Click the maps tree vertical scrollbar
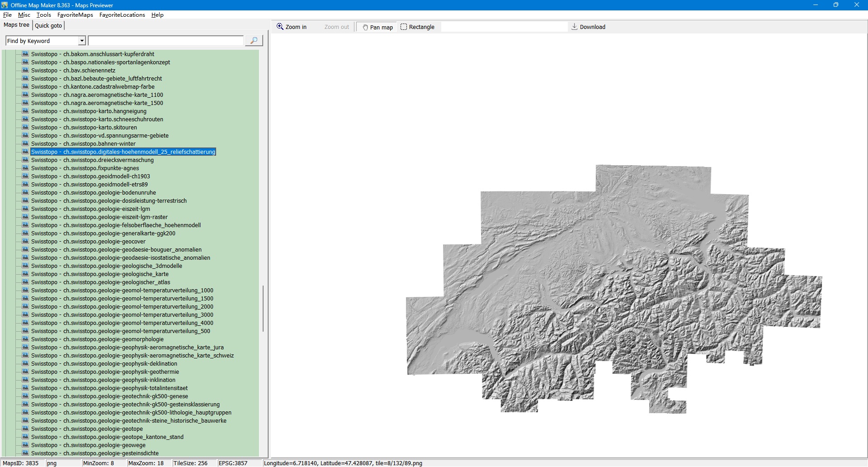868x467 pixels. point(263,308)
